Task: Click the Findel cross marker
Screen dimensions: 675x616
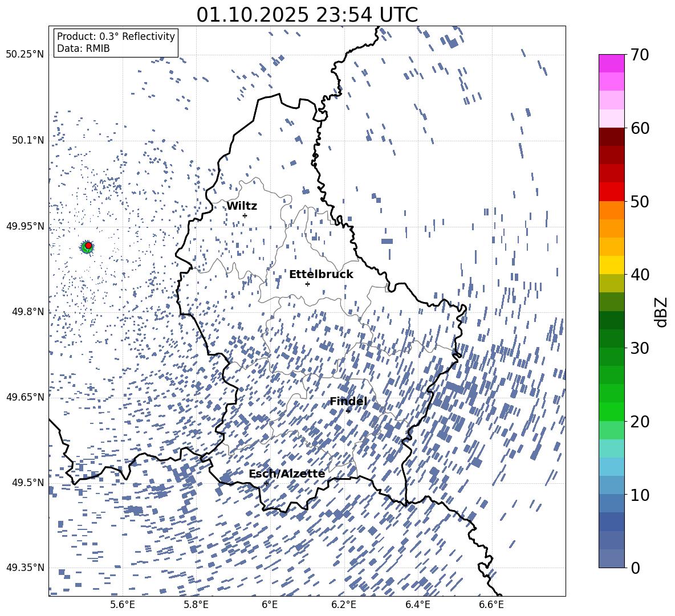Action: 348,411
